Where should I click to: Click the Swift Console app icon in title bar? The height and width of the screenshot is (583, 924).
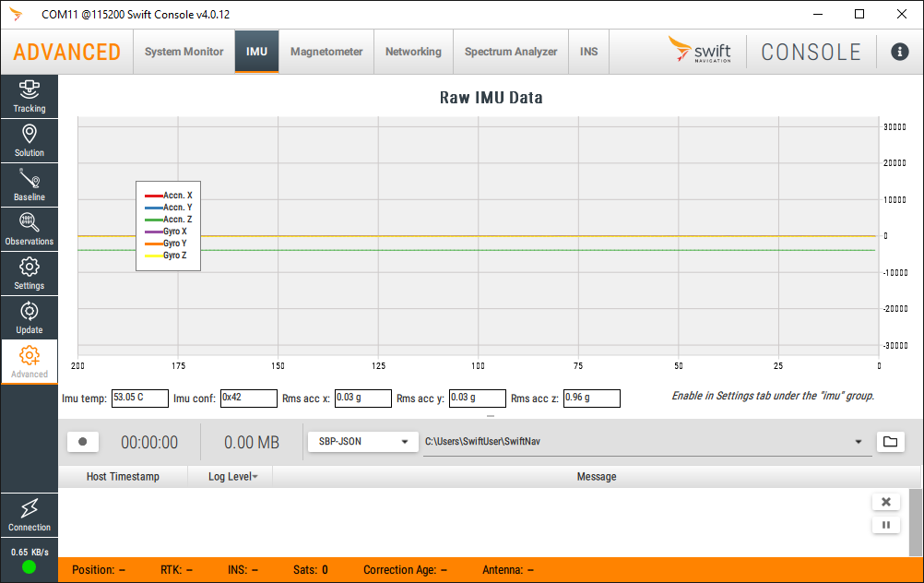pos(16,14)
